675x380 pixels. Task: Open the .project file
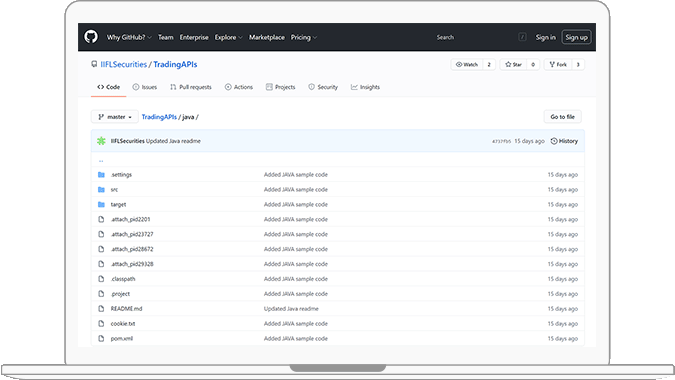pyautogui.click(x=121, y=294)
